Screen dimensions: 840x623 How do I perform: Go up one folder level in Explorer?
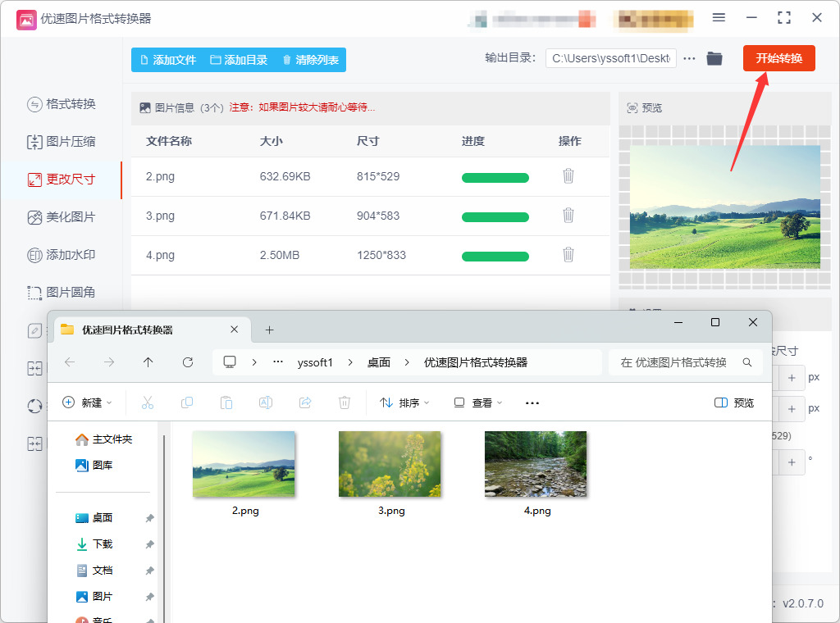[148, 362]
